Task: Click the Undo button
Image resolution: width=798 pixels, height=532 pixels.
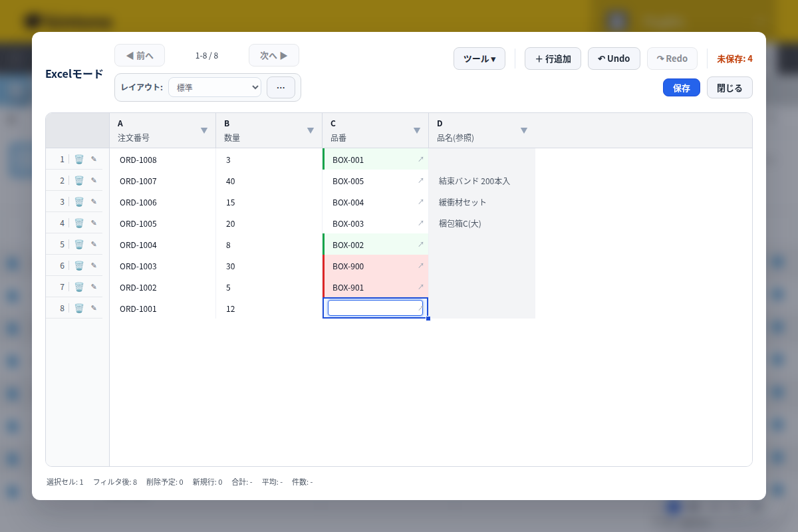Action: coord(614,59)
